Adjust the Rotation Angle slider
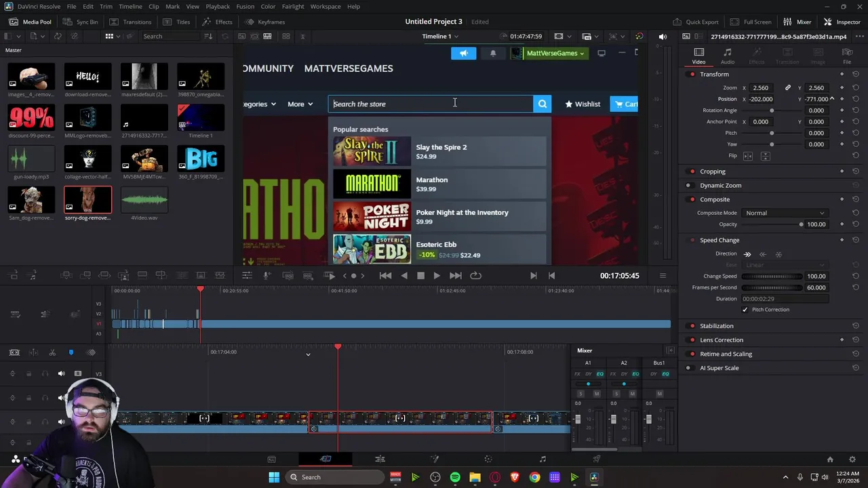868x488 pixels. click(771, 110)
